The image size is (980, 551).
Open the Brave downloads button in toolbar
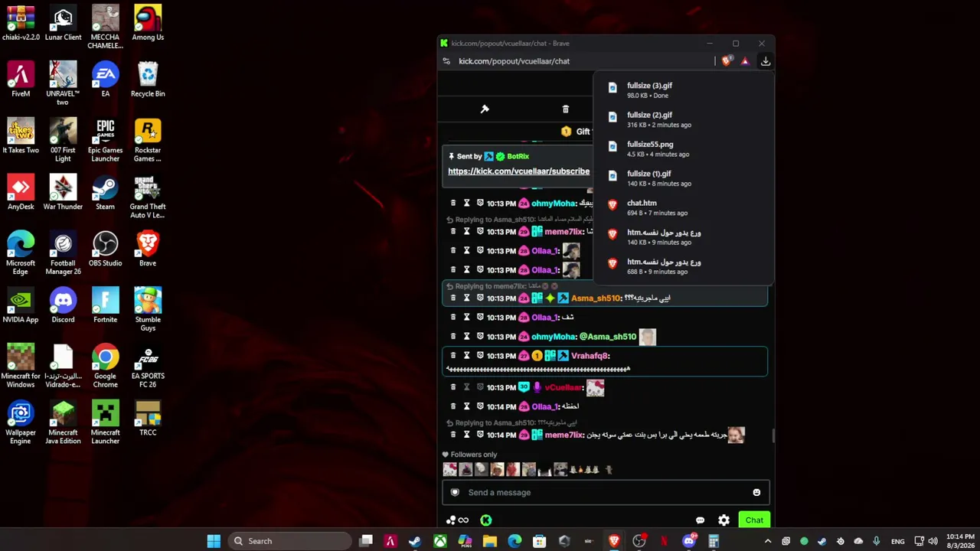(x=765, y=61)
